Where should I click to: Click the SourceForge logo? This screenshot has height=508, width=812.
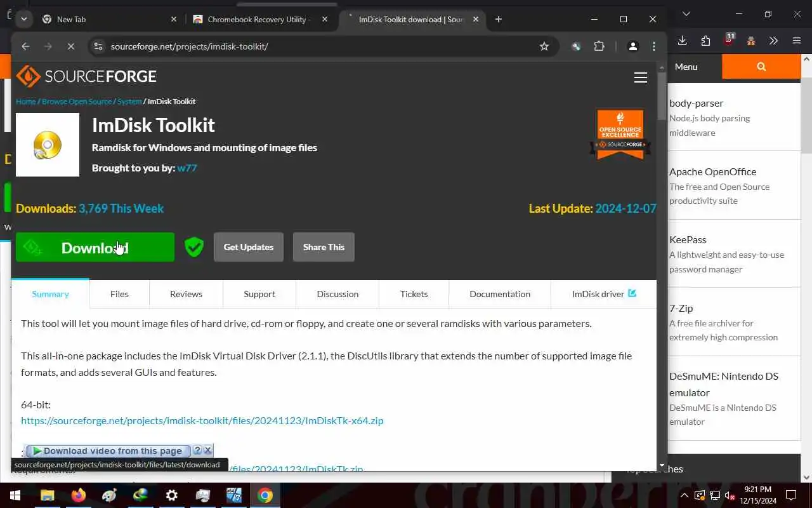[x=86, y=76]
